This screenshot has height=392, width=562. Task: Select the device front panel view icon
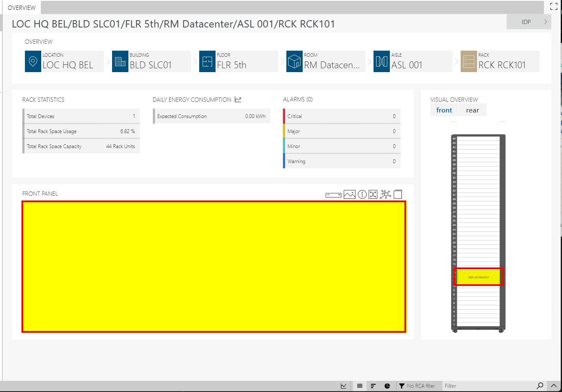pyautogui.click(x=333, y=195)
